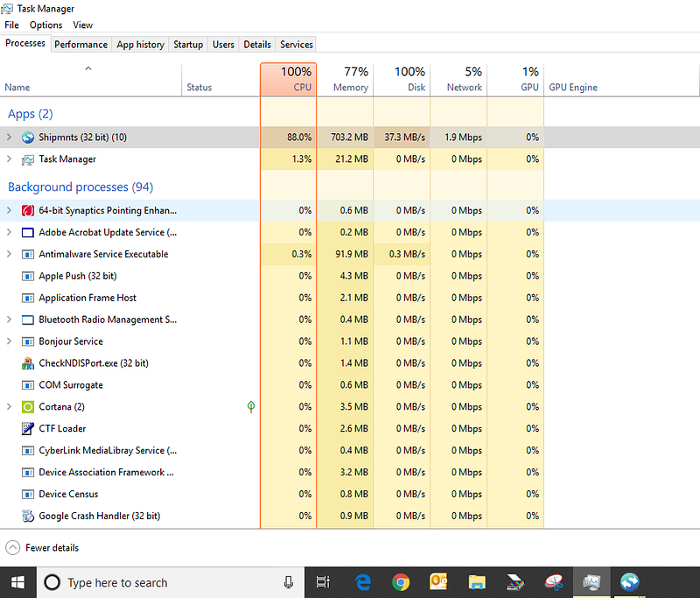Expand the Bluetooth Radio Management entry
Viewport: 700px width, 598px height.
tap(9, 320)
